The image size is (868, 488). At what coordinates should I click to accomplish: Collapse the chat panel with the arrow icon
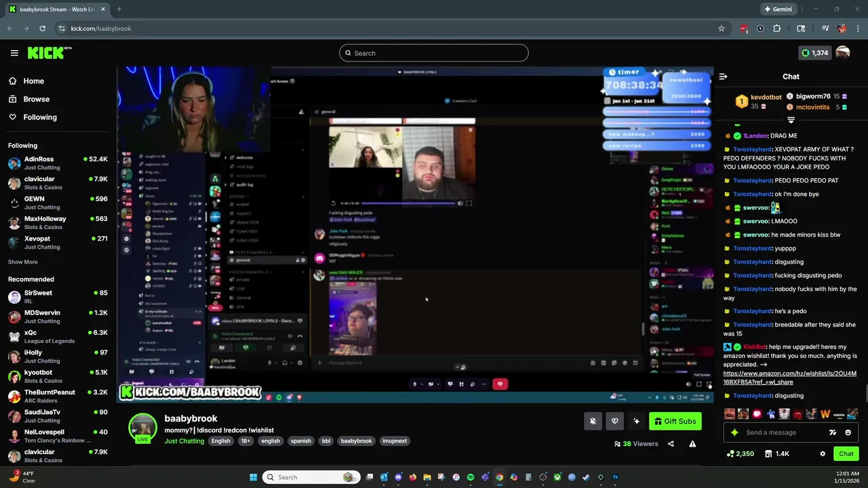coord(723,77)
